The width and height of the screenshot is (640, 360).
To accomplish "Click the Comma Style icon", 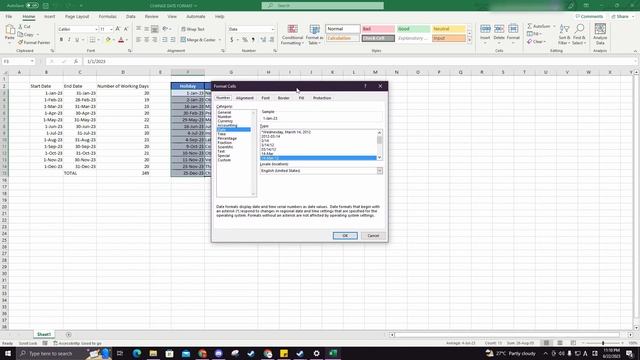I will tap(253, 40).
